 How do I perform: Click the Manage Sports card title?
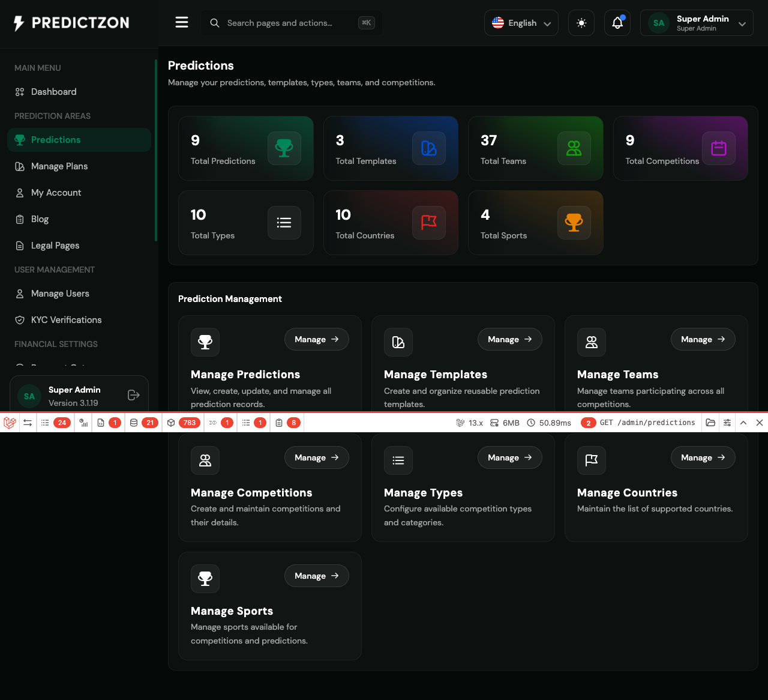click(232, 611)
